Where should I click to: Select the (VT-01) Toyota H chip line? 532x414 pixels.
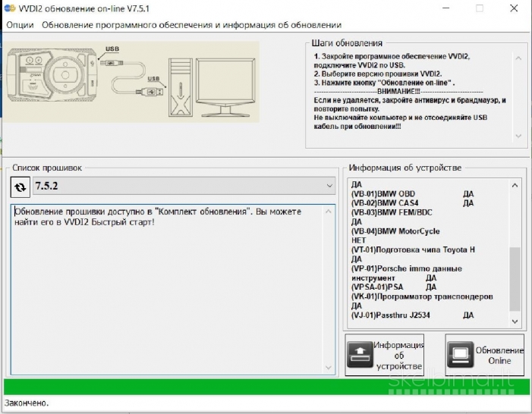[413, 250]
